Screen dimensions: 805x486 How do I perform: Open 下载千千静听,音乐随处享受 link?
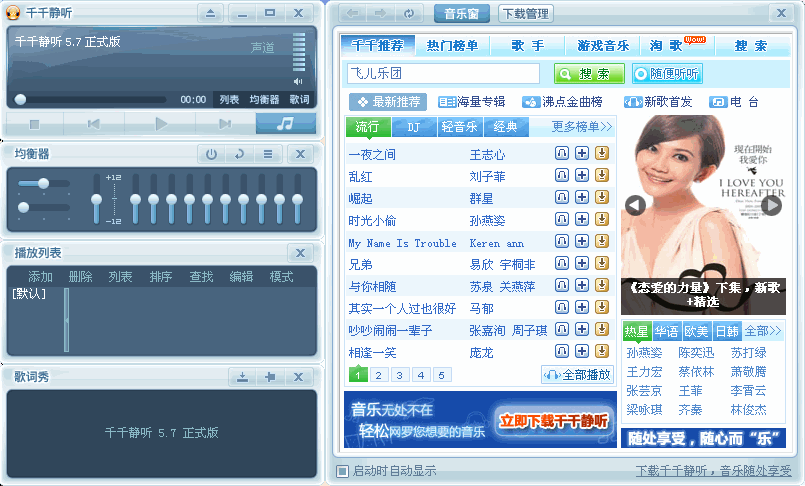coord(714,471)
